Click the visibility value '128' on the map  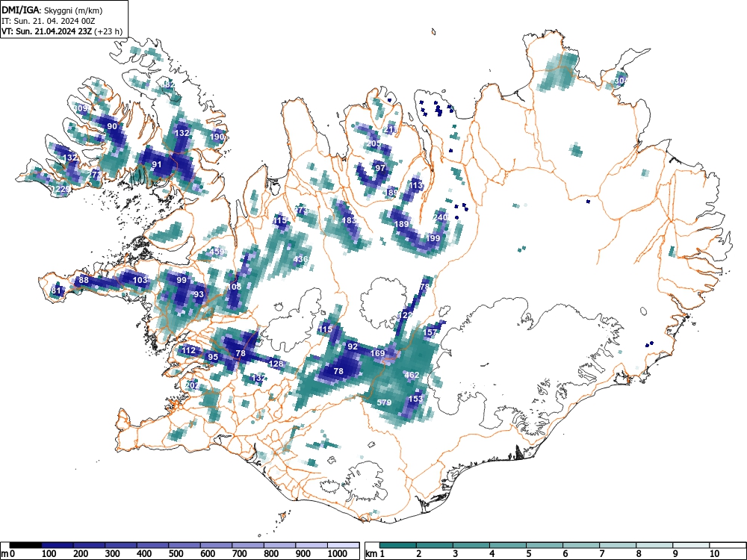click(x=276, y=364)
